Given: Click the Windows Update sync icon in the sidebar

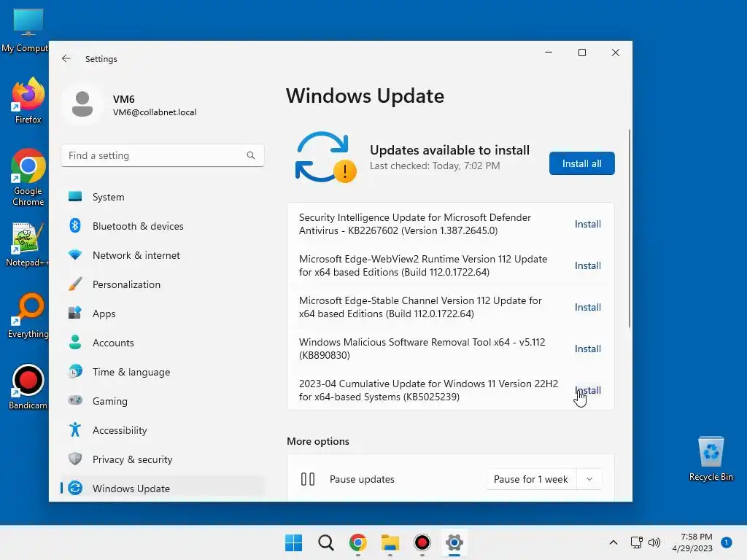Looking at the screenshot, I should click(75, 488).
